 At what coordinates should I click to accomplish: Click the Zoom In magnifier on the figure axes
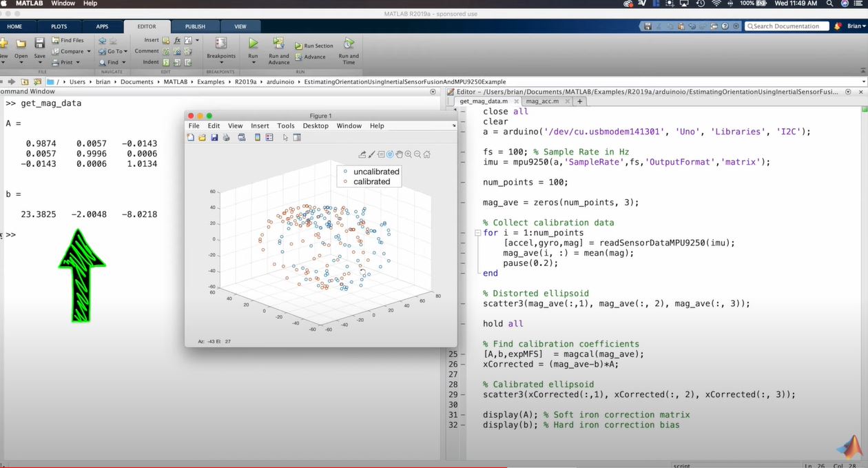click(x=409, y=154)
